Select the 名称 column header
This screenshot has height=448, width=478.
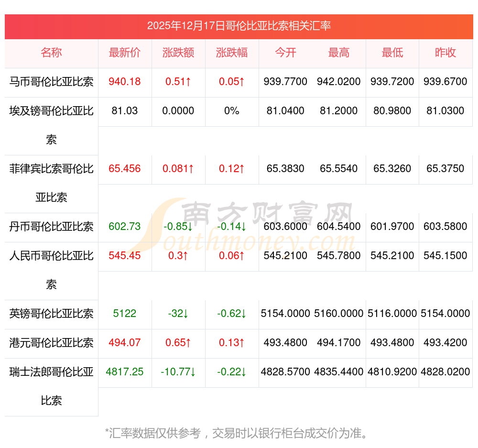click(x=51, y=53)
